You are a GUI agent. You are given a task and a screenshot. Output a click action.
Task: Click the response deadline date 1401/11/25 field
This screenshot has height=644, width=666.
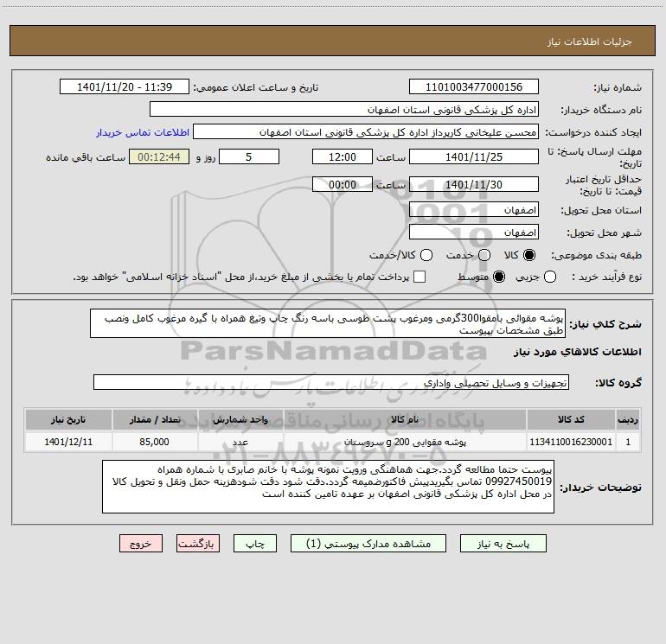pos(474,156)
